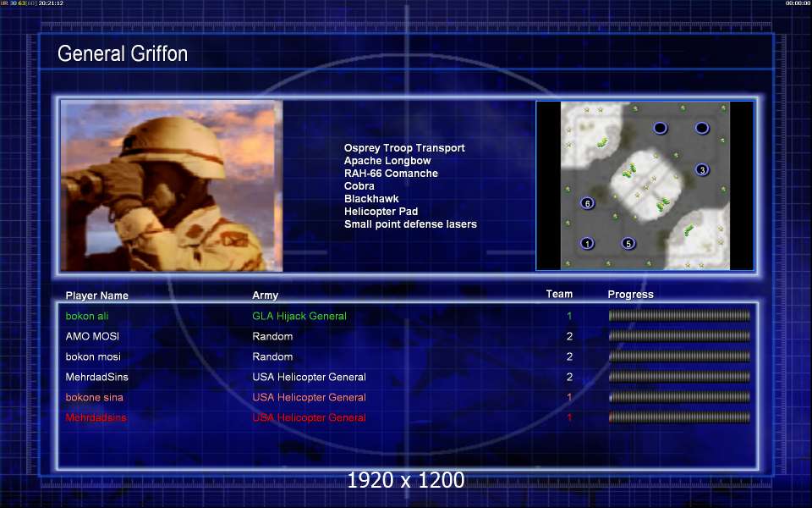Click the Blackhawk unit line
The width and height of the screenshot is (812, 508).
(x=371, y=199)
